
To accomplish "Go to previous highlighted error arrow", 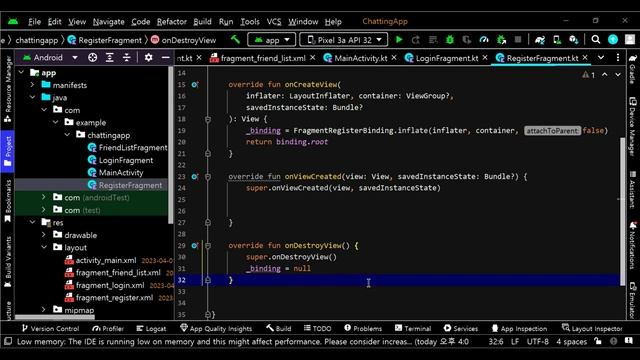I will pos(604,75).
